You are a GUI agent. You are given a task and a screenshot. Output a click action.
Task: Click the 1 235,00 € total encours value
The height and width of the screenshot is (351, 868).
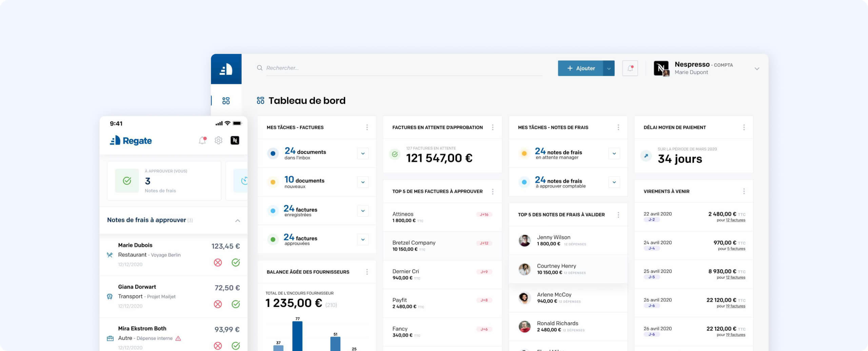294,303
